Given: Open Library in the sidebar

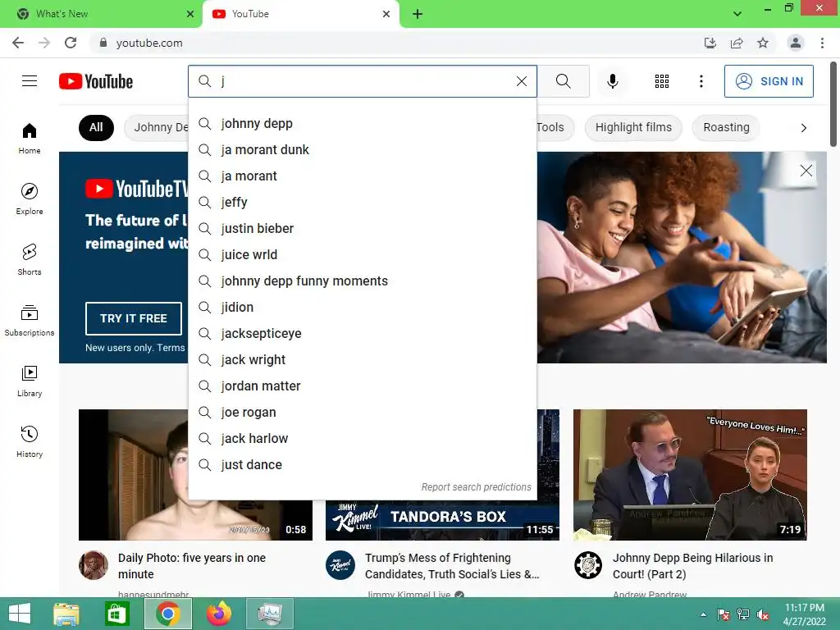Looking at the screenshot, I should click(x=30, y=381).
